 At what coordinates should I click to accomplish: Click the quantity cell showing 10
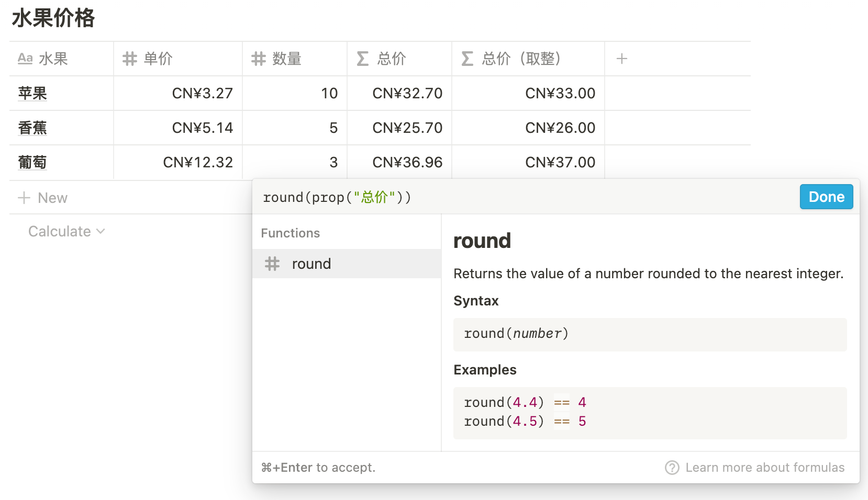pyautogui.click(x=295, y=93)
